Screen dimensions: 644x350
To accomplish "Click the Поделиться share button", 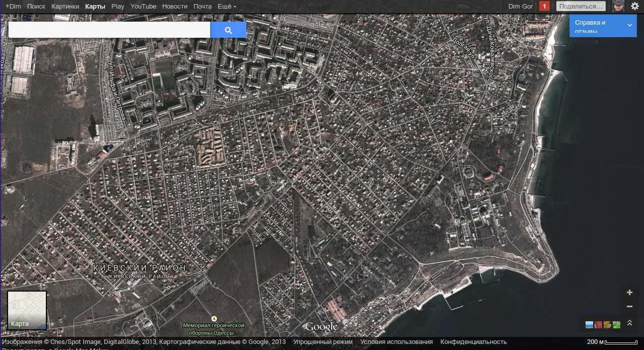I will (581, 6).
